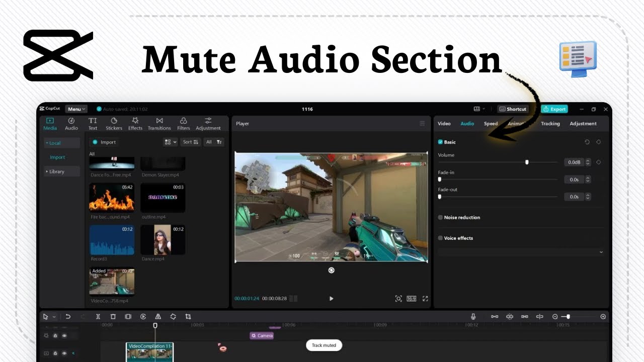The image size is (644, 362).
Task: Add a keyframe for Volume
Action: pyautogui.click(x=599, y=162)
